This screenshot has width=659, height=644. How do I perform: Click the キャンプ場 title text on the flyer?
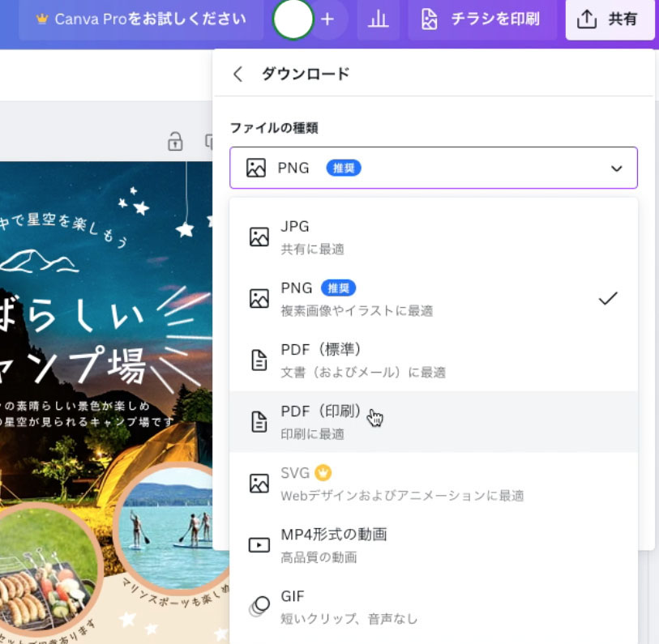pos(71,365)
